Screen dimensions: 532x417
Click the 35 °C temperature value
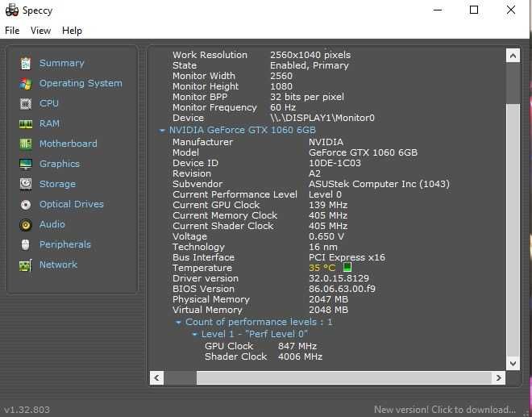(x=322, y=268)
